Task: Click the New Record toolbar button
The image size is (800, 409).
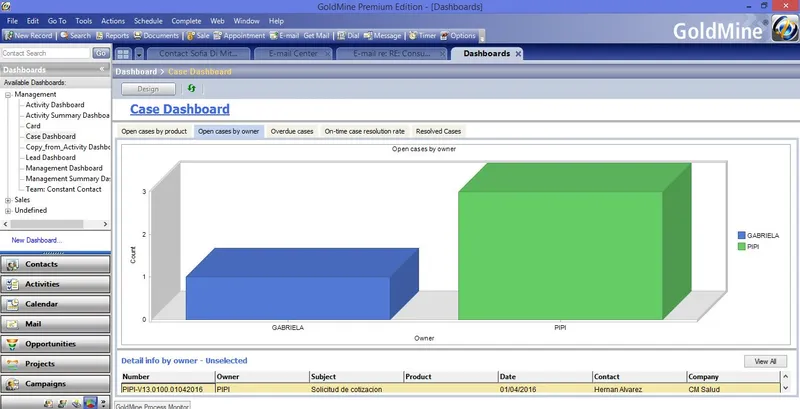Action: (x=29, y=36)
